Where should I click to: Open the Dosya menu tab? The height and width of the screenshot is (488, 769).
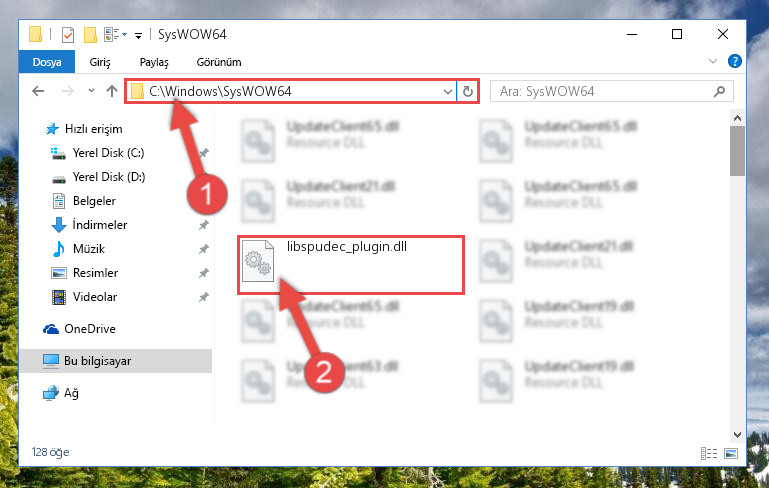pos(47,62)
